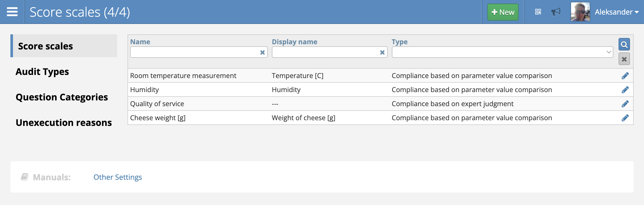Clear the Name filter field

(262, 53)
